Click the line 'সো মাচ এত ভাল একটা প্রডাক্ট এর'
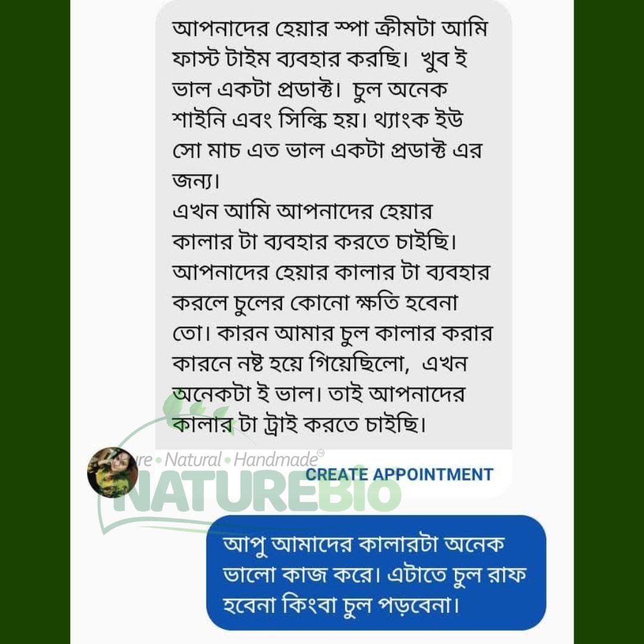 [x=327, y=151]
